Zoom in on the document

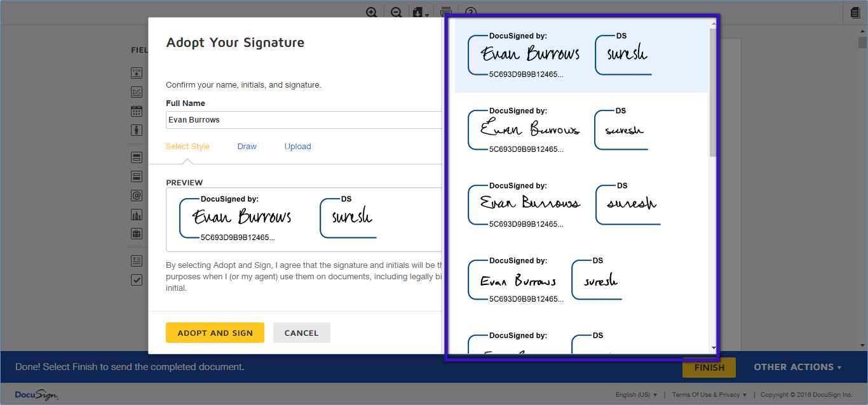point(372,12)
